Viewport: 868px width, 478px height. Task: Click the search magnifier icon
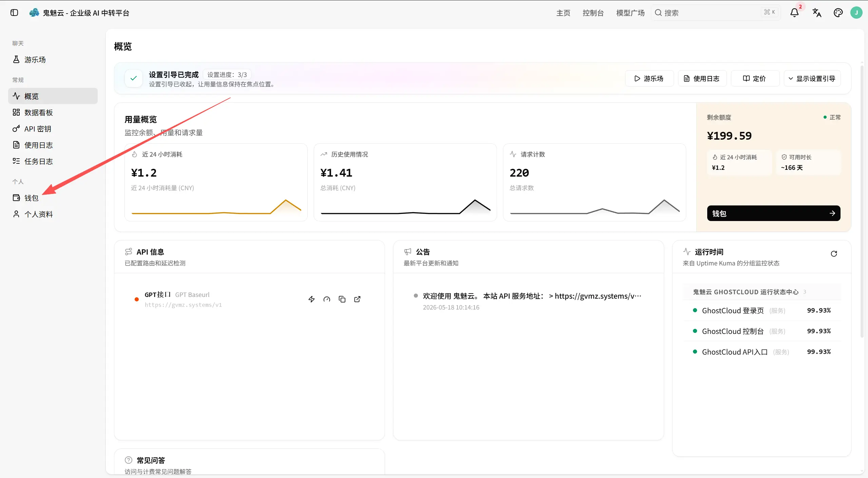pyautogui.click(x=658, y=13)
